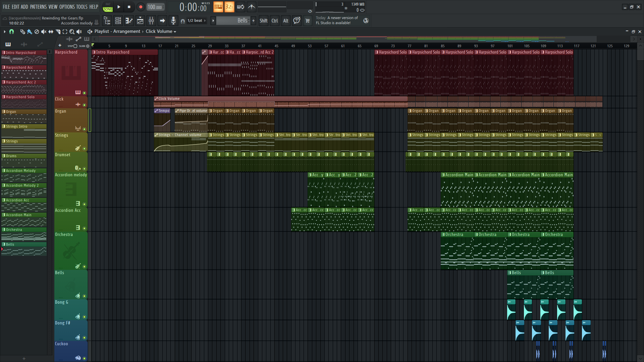644x362 pixels.
Task: Mute the Click track
Action: click(85, 105)
